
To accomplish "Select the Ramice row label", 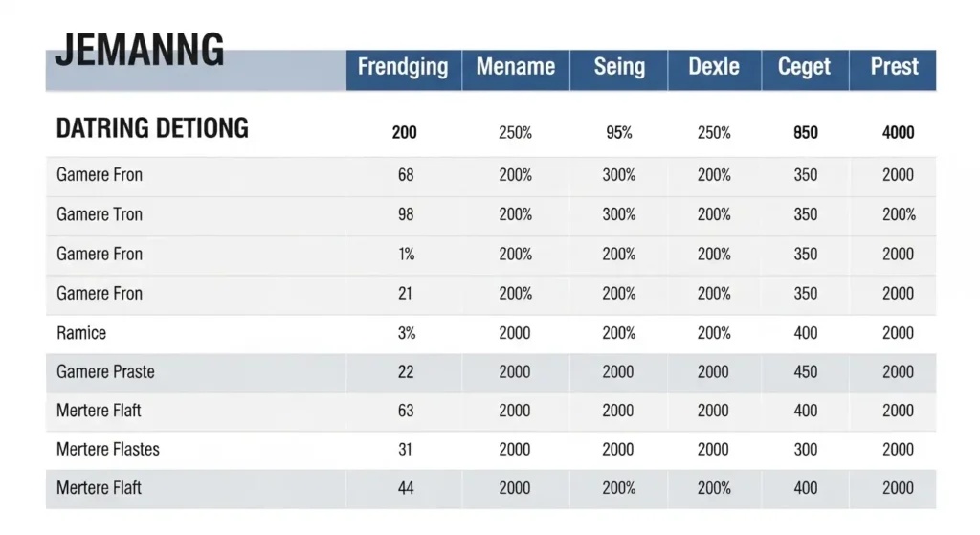I will pos(81,333).
